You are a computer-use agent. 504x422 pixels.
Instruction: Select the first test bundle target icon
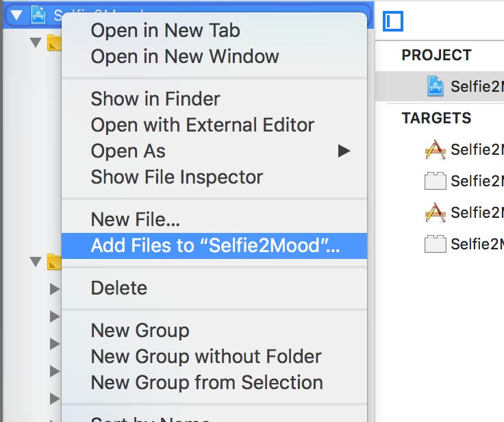point(436,181)
